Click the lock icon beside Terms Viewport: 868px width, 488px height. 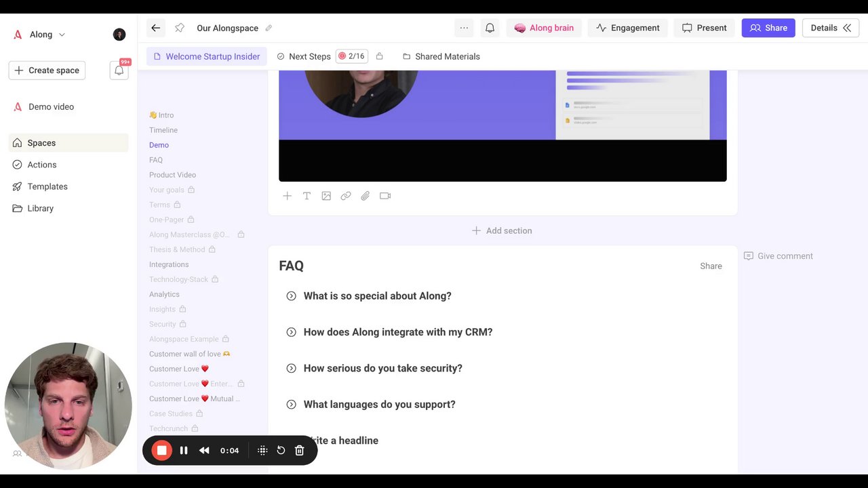[x=177, y=205]
